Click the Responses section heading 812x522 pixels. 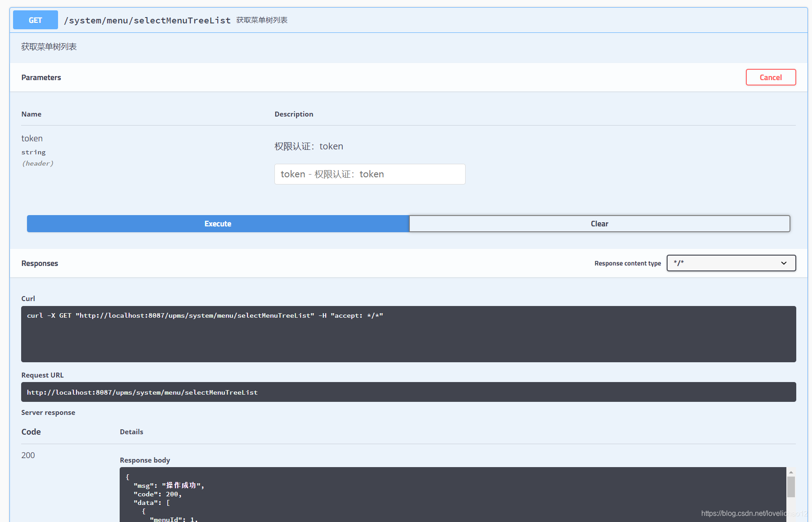pyautogui.click(x=40, y=263)
